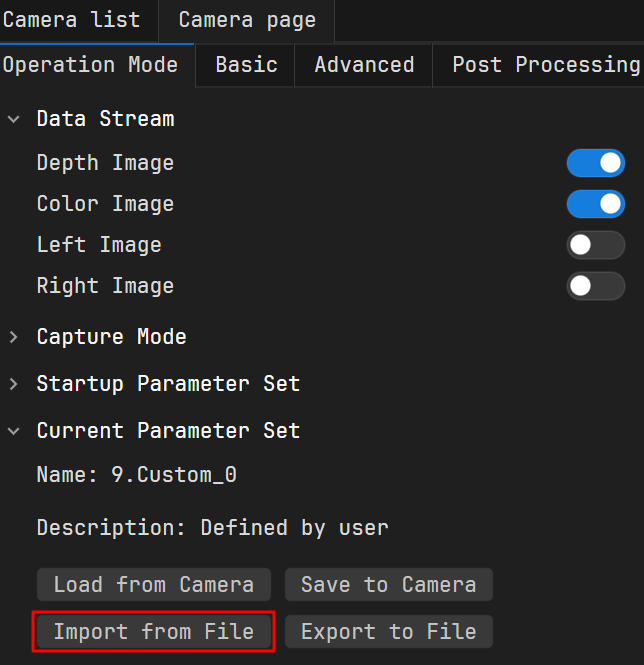Disable the Depth Image stream
This screenshot has width=644, height=665.
tap(595, 163)
